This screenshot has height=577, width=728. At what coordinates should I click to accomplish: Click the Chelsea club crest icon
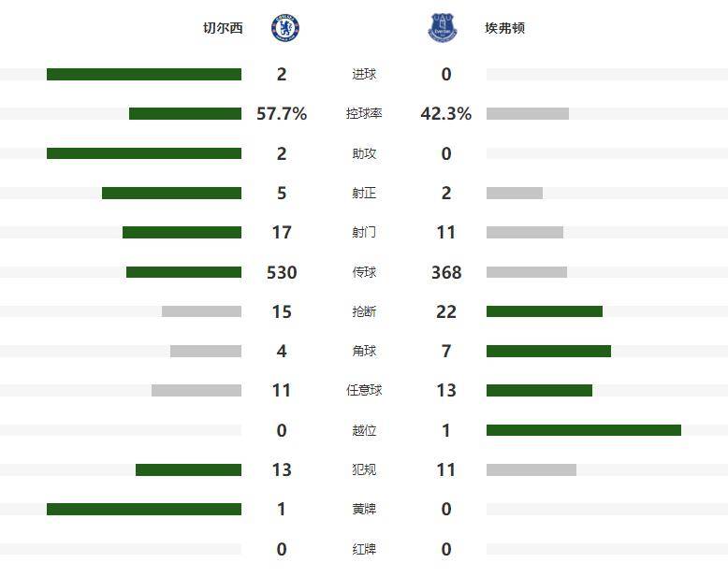click(284, 28)
